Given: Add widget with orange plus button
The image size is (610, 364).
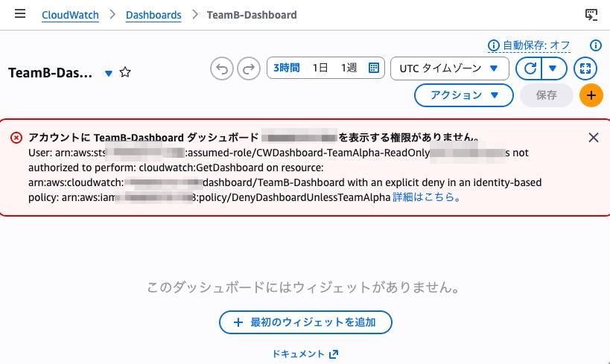Looking at the screenshot, I should click(591, 95).
